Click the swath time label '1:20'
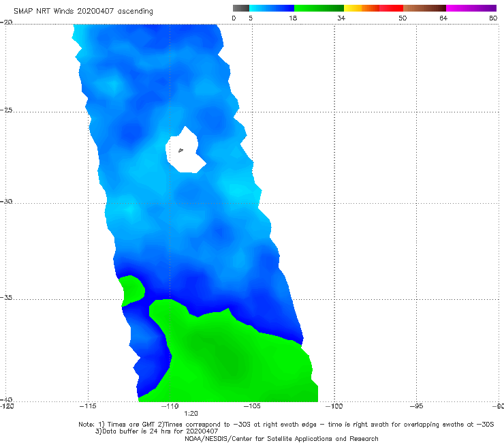Screen dimensions: 504x443 (x=191, y=414)
